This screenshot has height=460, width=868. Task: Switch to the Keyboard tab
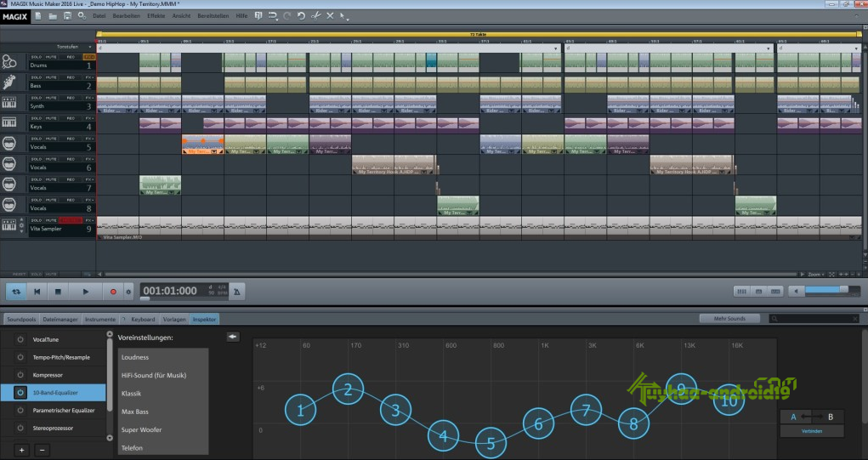point(143,320)
